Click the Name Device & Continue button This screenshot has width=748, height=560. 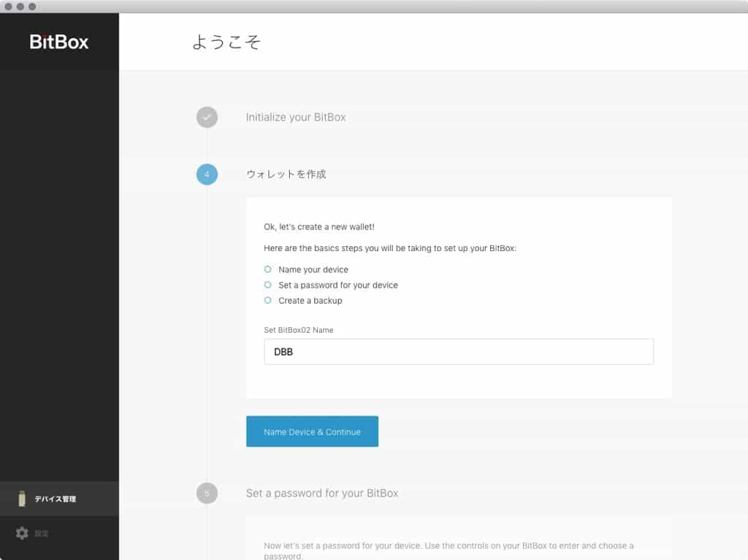coord(312,431)
